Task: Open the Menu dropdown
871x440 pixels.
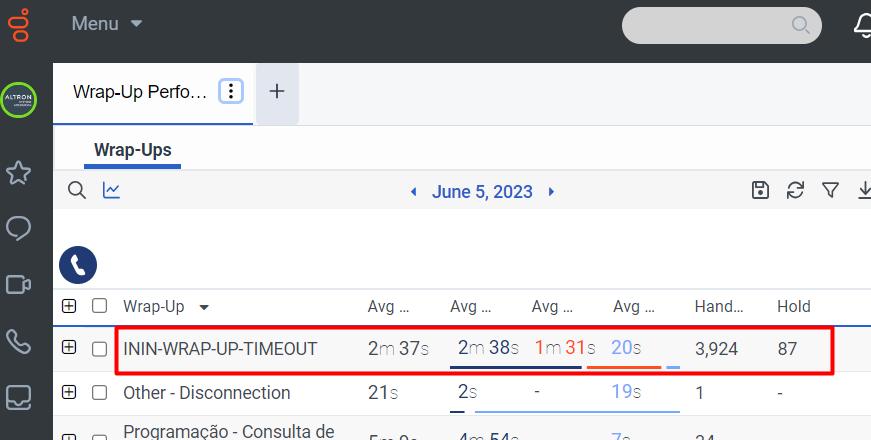Action: click(x=106, y=23)
